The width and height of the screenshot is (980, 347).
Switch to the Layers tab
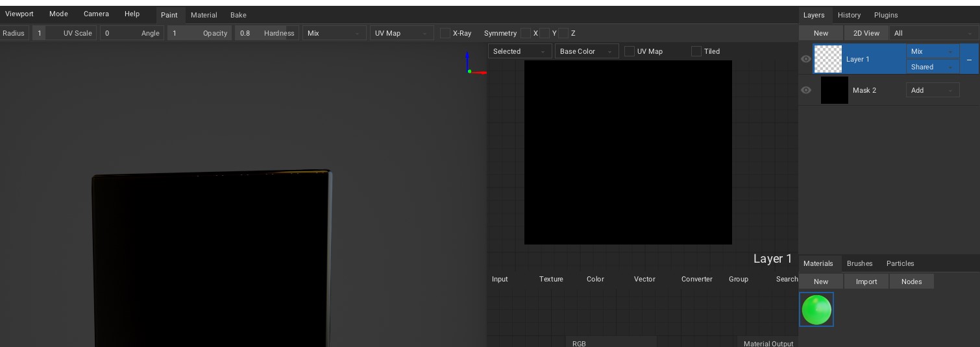click(x=814, y=15)
